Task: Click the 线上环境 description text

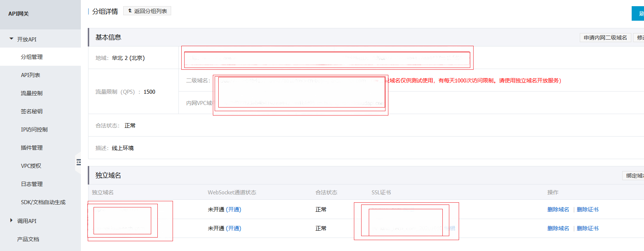Action: 123,148
